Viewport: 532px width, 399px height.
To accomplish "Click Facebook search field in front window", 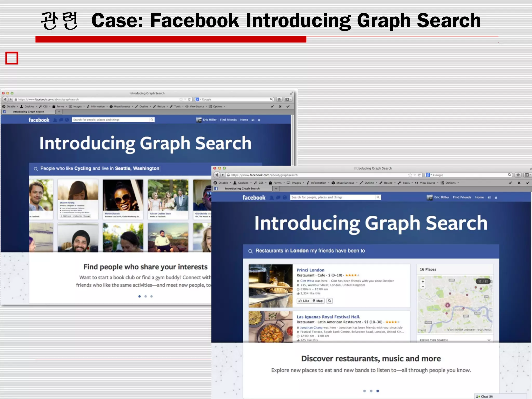I will [333, 197].
